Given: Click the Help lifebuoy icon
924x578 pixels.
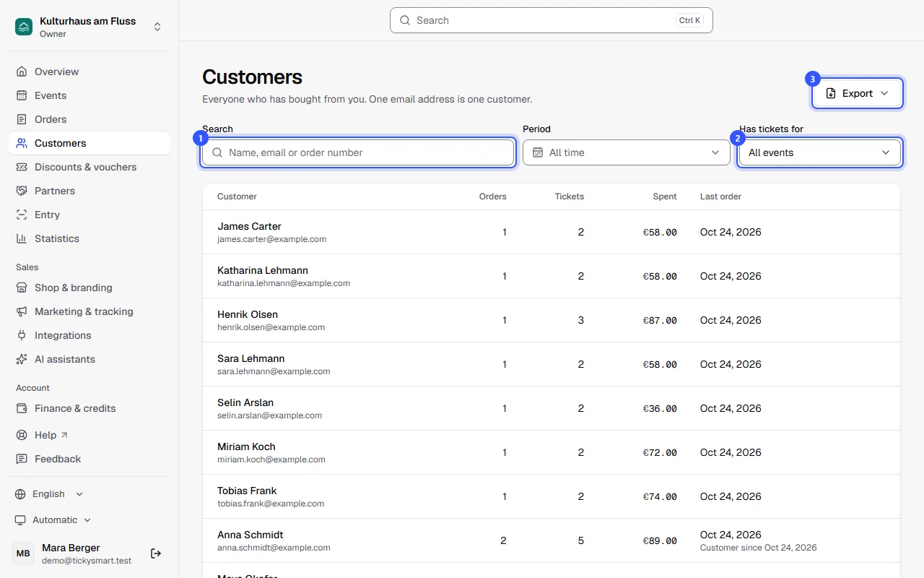Looking at the screenshot, I should tap(22, 435).
